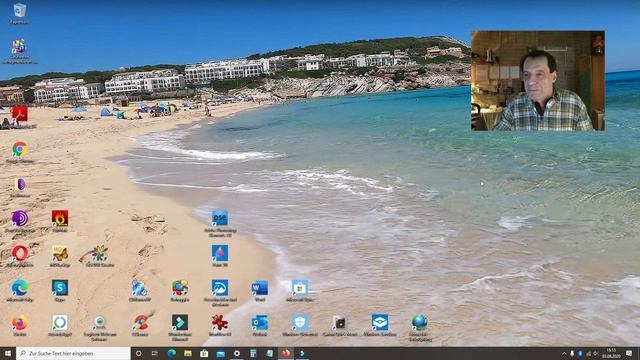Open the Windows Start menu
The image size is (640, 360).
(8, 353)
